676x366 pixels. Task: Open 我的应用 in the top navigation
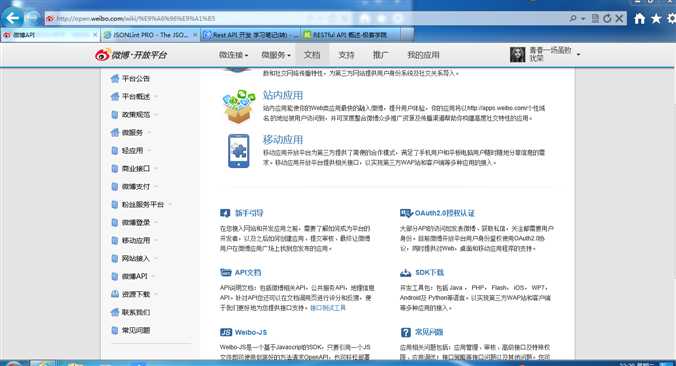coord(423,55)
